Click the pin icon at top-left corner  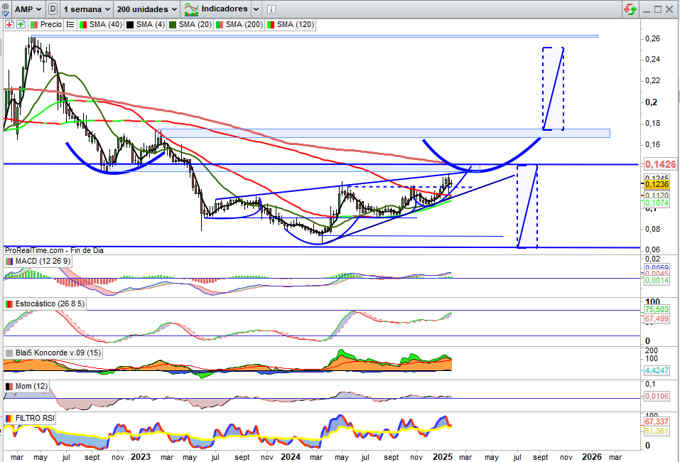[7, 7]
